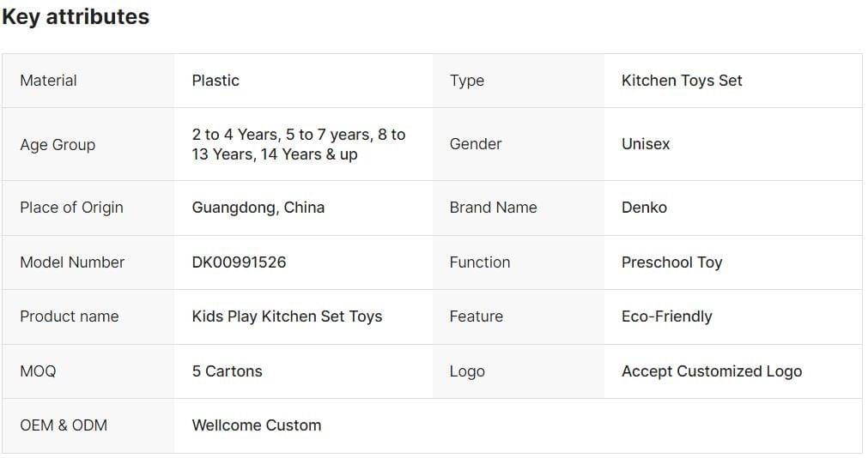
Task: Select the Guangdong, China value
Action: [258, 208]
